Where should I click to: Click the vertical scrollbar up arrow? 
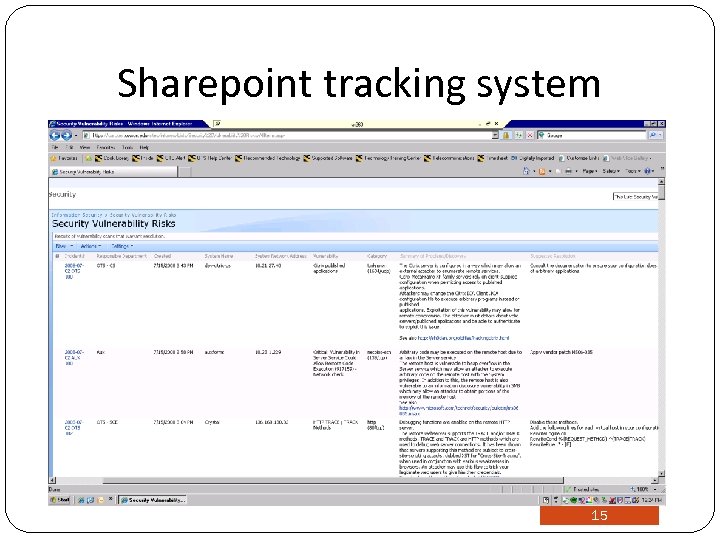tap(662, 182)
